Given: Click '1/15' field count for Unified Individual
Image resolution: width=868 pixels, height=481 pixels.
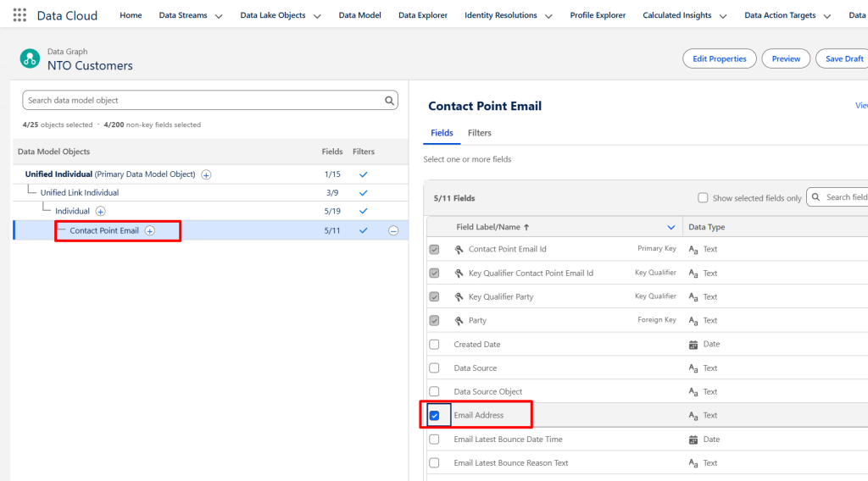Looking at the screenshot, I should click(x=332, y=174).
